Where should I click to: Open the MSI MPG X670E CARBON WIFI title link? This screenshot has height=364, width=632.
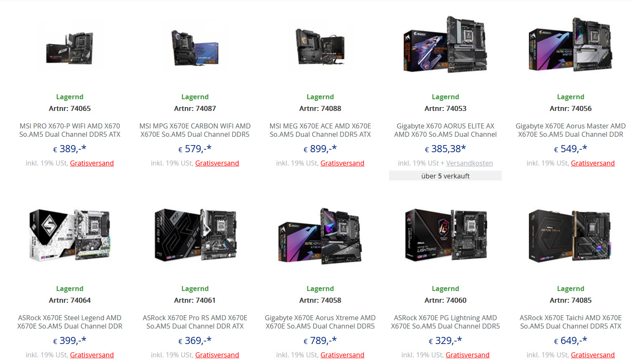pos(195,130)
